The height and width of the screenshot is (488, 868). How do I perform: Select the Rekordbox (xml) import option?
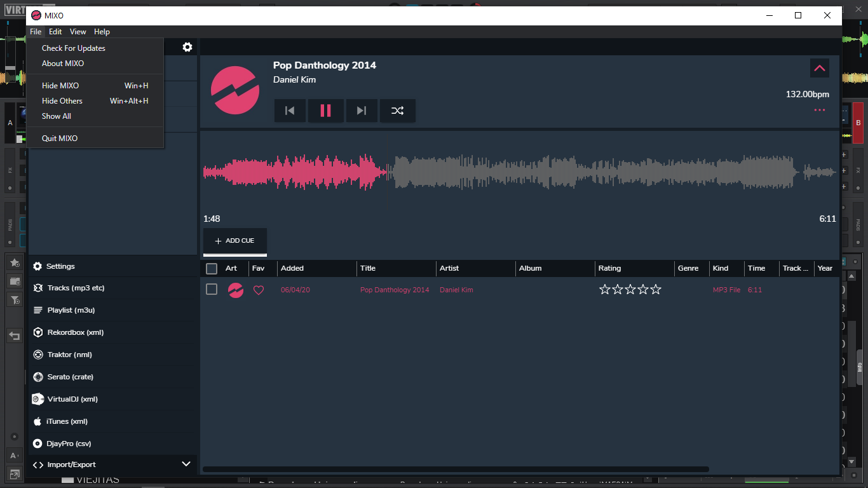(112, 332)
